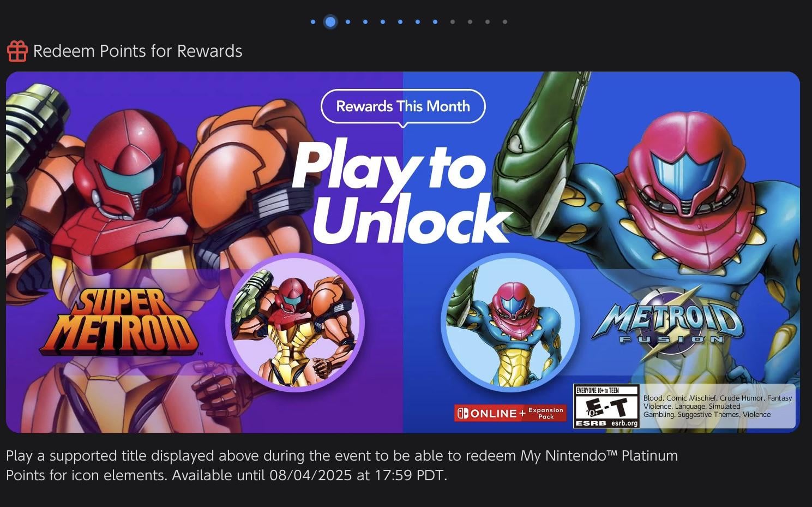
Task: Click the event availability description text
Action: click(342, 466)
